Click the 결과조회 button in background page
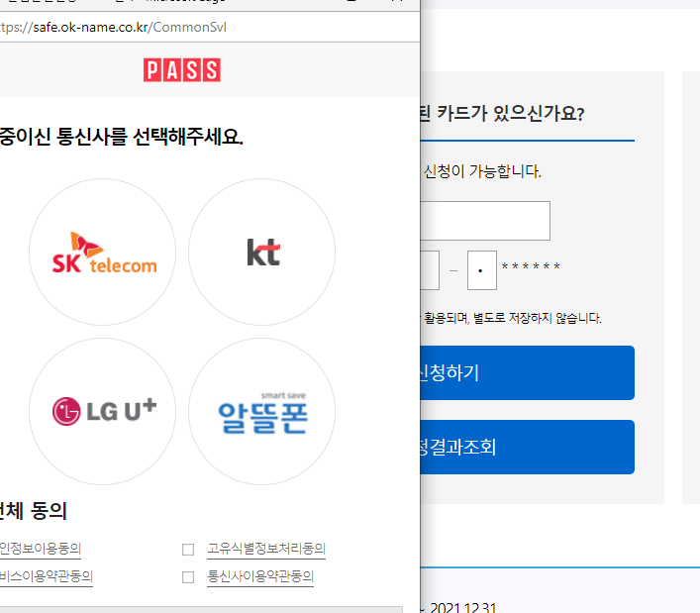The width and height of the screenshot is (700, 613). (x=528, y=447)
